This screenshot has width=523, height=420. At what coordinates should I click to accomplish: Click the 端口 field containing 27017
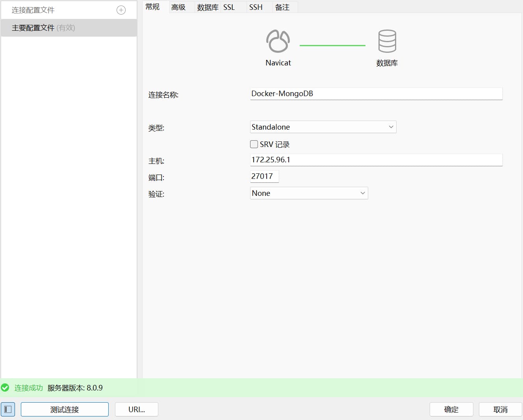[x=264, y=177]
